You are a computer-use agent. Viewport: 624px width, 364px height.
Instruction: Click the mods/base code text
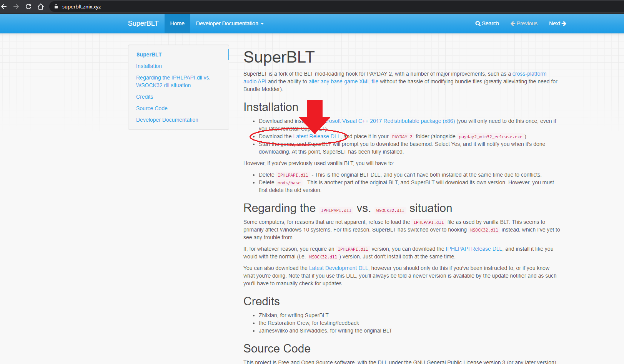(x=289, y=183)
